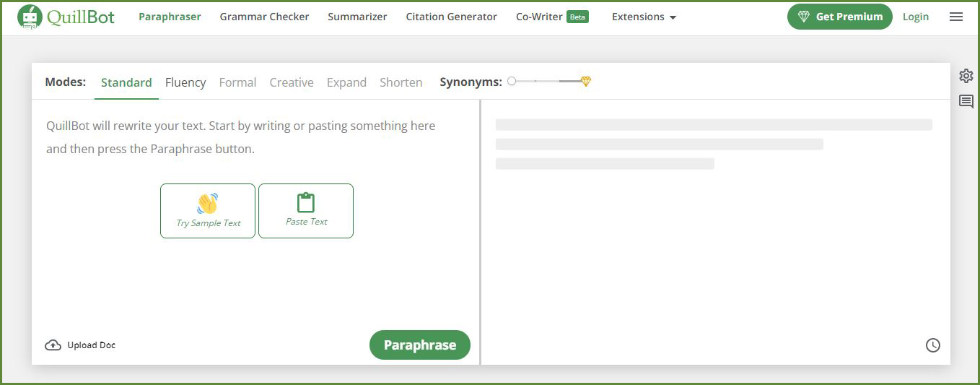Click Upload Doc text
The image size is (980, 385).
point(92,345)
